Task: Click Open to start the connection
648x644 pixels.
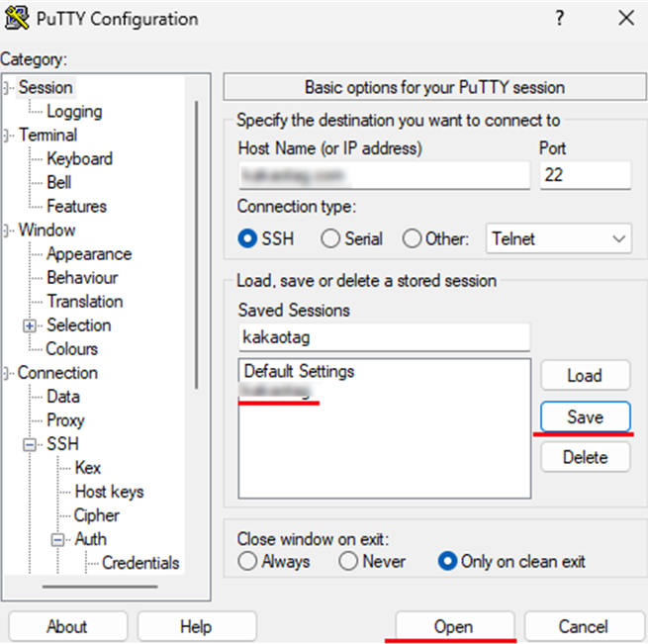Action: [x=455, y=626]
